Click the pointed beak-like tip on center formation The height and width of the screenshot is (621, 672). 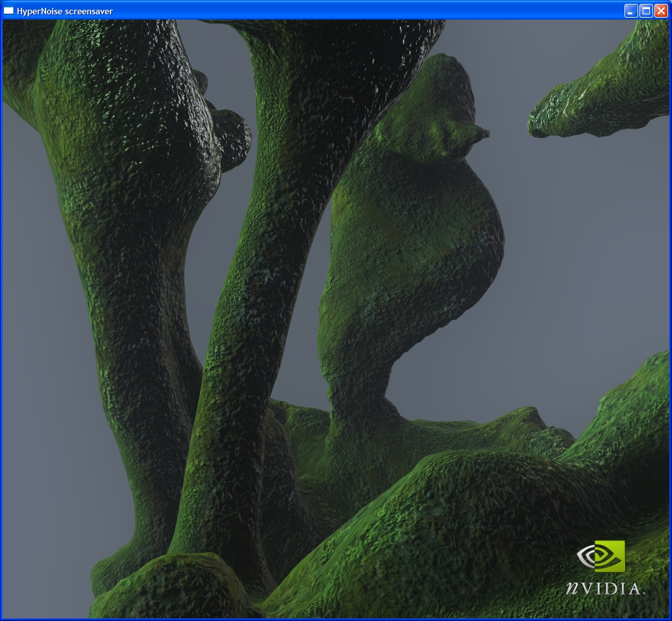click(482, 133)
